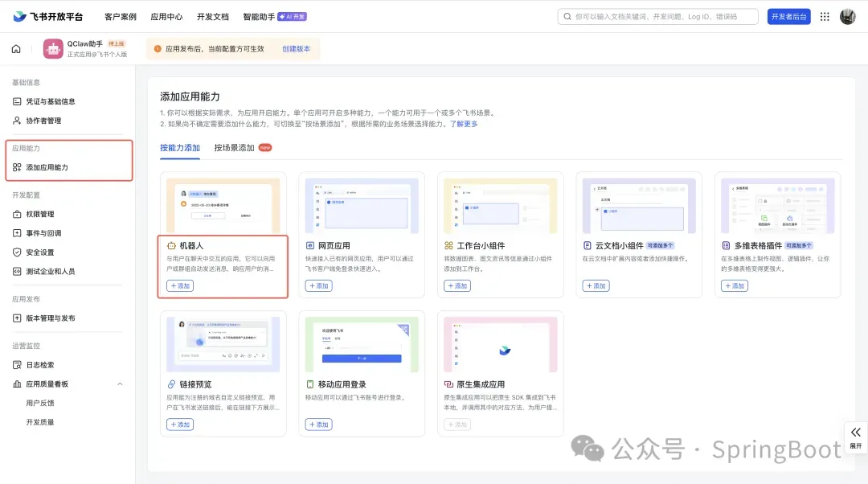Open 开发文档 in the top navigation
This screenshot has height=484, width=868.
pos(213,17)
